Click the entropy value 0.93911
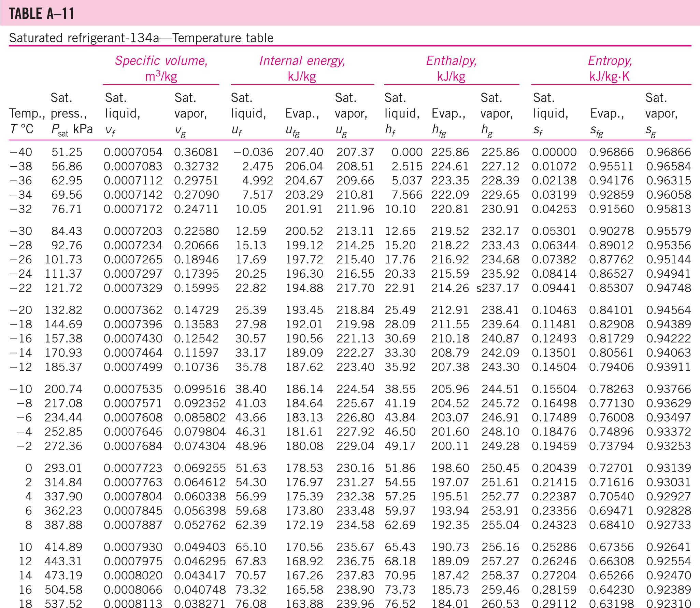This screenshot has width=700, height=608. click(x=669, y=367)
